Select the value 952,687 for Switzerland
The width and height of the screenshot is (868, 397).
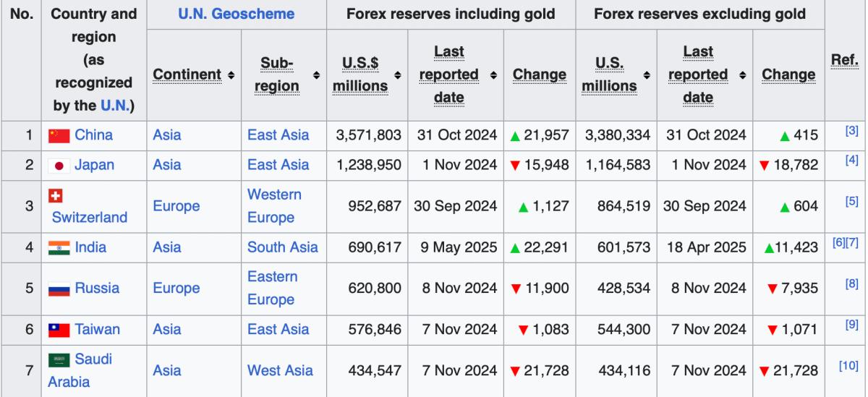tap(376, 207)
